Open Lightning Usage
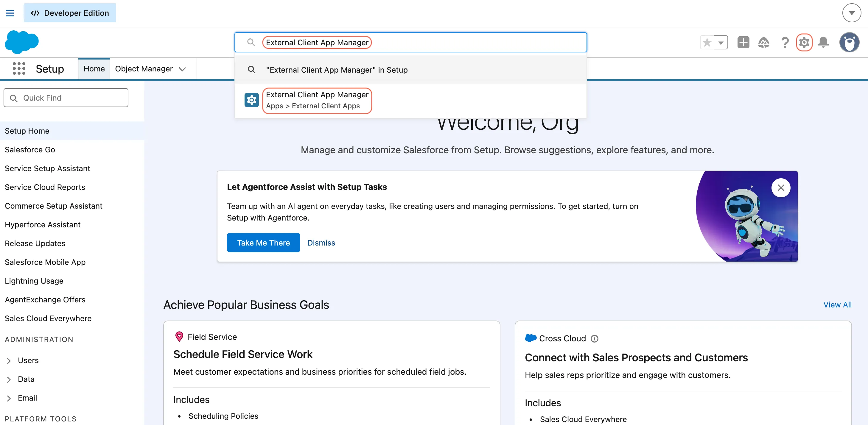 pos(34,281)
